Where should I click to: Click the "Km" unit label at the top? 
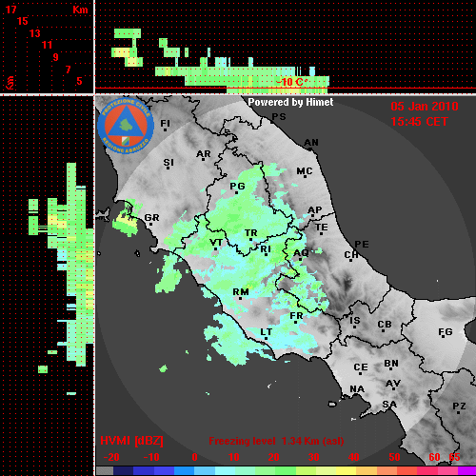click(x=80, y=10)
